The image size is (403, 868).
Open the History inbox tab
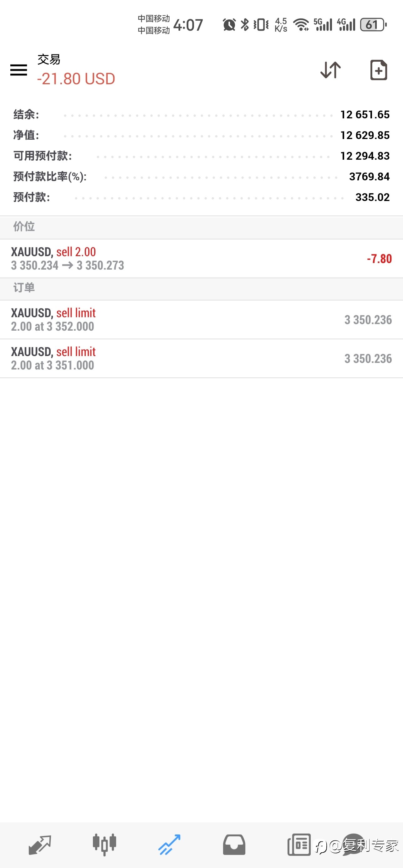234,845
